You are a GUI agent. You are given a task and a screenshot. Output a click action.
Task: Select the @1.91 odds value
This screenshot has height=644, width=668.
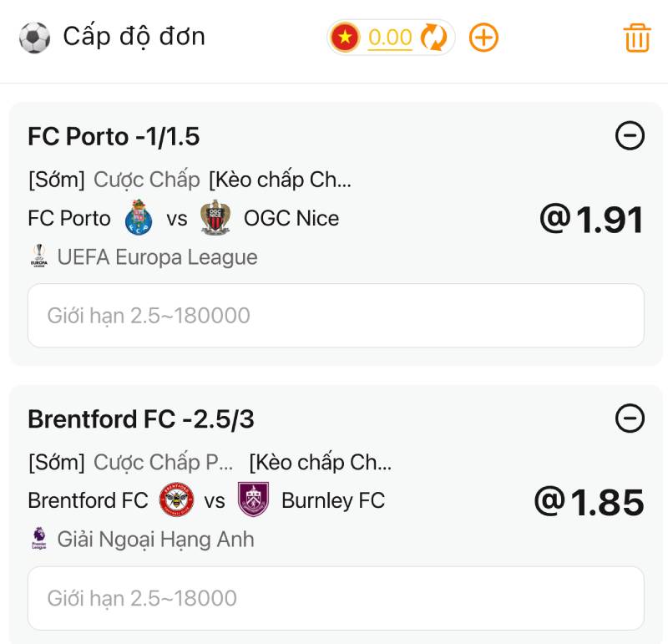(591, 220)
